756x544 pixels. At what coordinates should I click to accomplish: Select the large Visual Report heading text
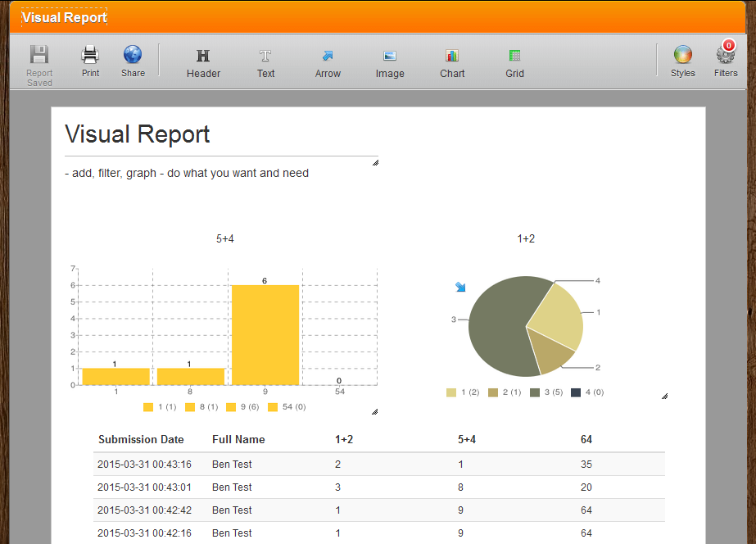138,134
